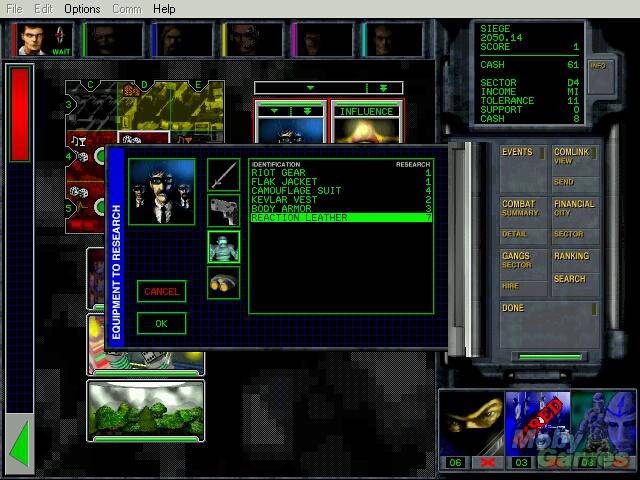Viewport: 640px width, 480px height.
Task: Click the INFLUENCE card header
Action: 366,111
